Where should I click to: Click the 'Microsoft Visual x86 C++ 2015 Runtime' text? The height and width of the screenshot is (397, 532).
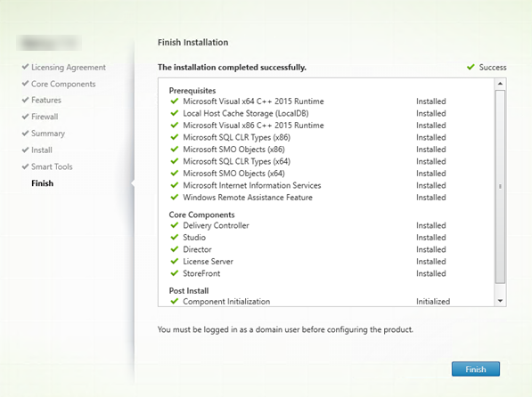pos(253,126)
